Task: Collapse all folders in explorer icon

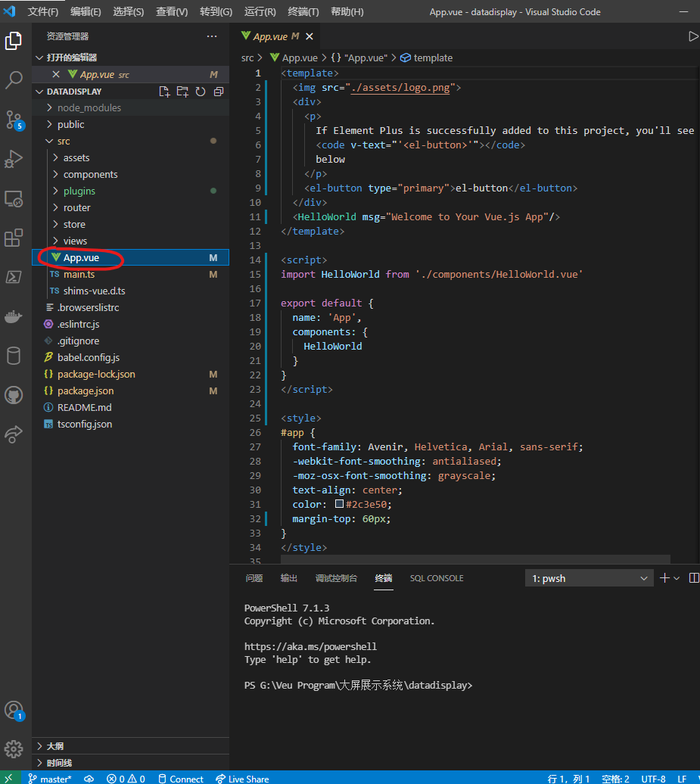Action: click(219, 92)
